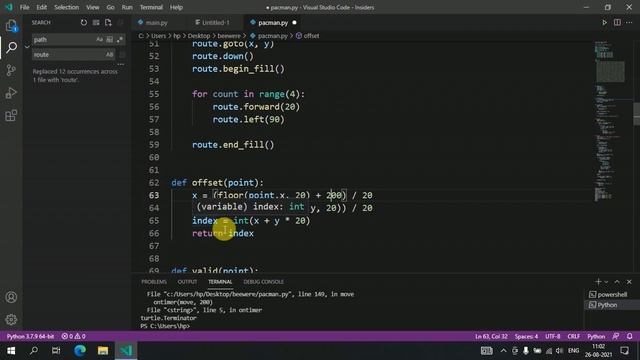Change UTF-8 file encoding

point(553,336)
